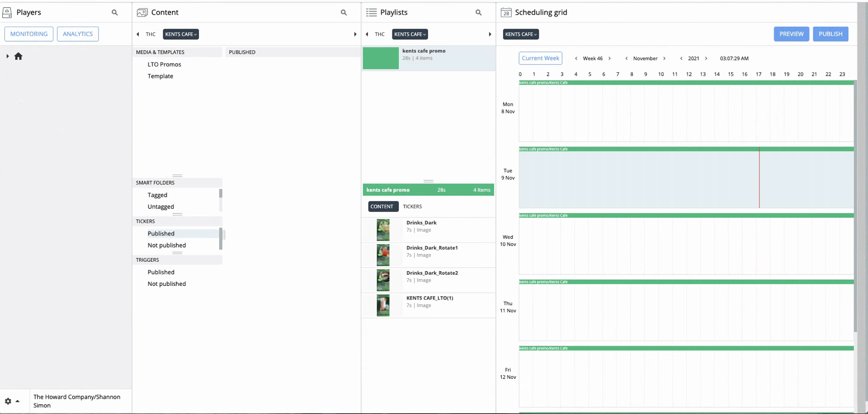Open KENTS CAFE dropdown in Scheduling grid

[521, 34]
